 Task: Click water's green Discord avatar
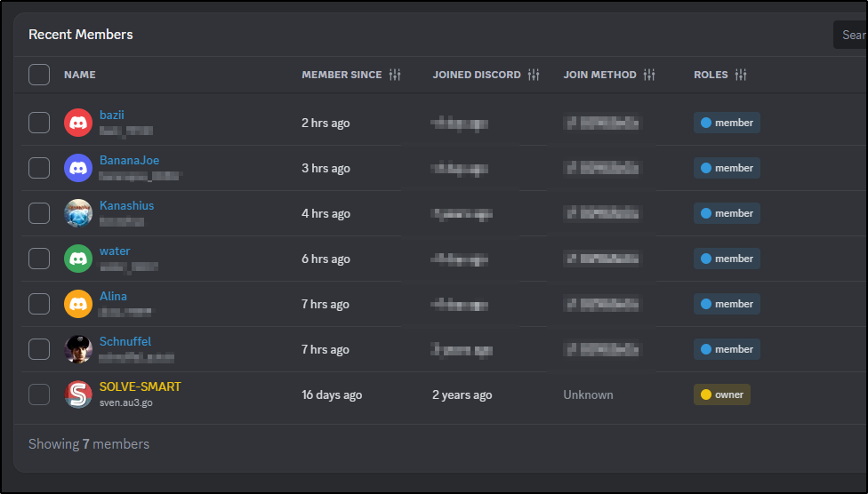click(78, 259)
